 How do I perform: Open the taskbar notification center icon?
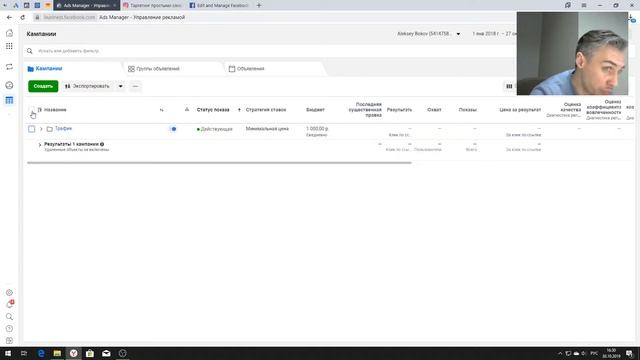click(x=629, y=353)
